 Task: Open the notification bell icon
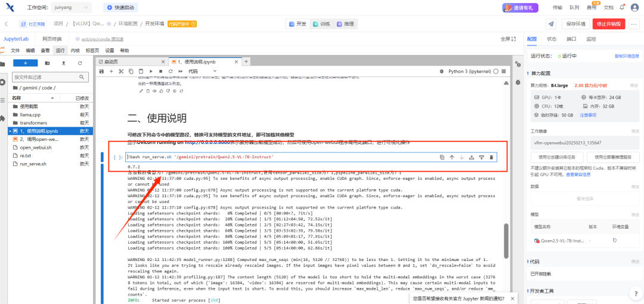(x=622, y=7)
